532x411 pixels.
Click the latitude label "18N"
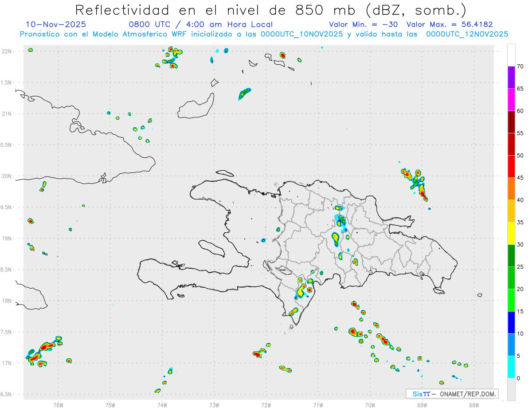8,301
